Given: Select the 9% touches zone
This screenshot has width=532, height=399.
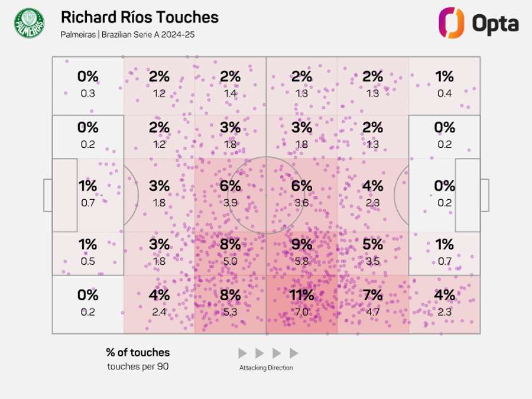Looking at the screenshot, I should pos(301,254).
